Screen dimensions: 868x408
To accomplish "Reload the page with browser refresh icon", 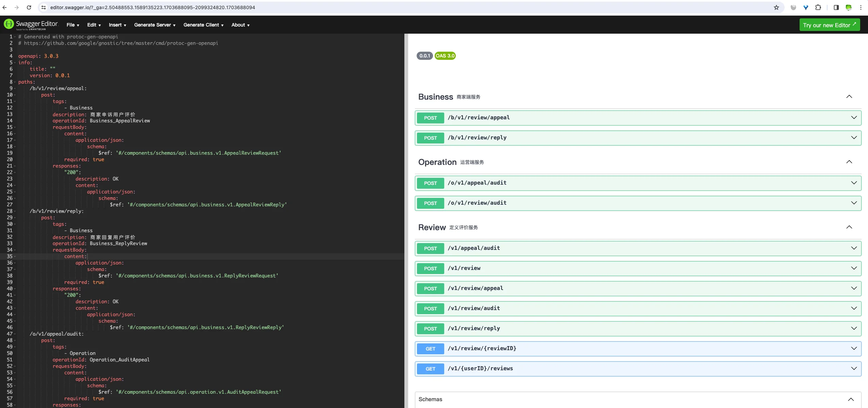I will click(x=29, y=7).
